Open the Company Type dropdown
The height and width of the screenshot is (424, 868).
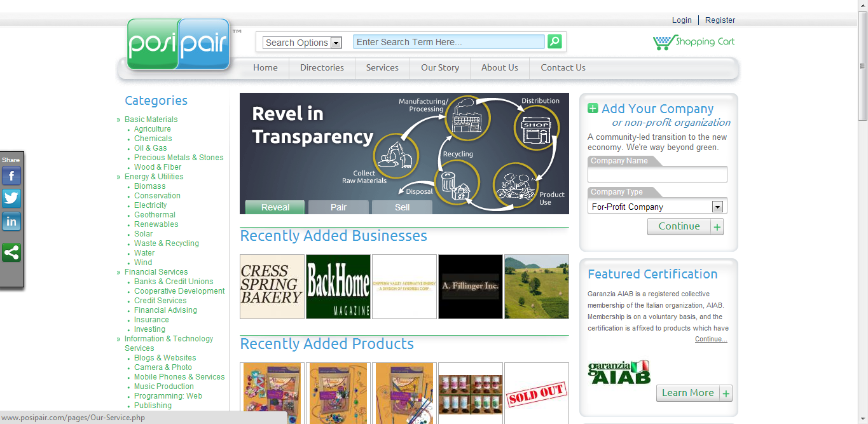pos(658,207)
